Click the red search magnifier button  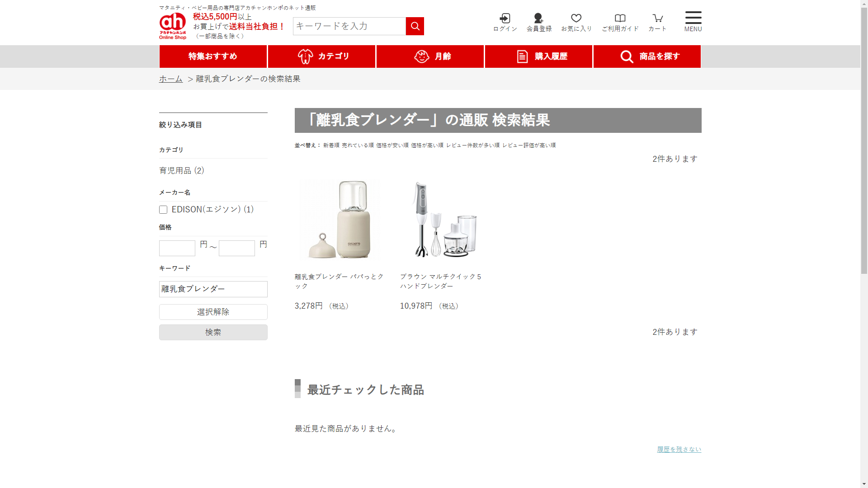(415, 26)
